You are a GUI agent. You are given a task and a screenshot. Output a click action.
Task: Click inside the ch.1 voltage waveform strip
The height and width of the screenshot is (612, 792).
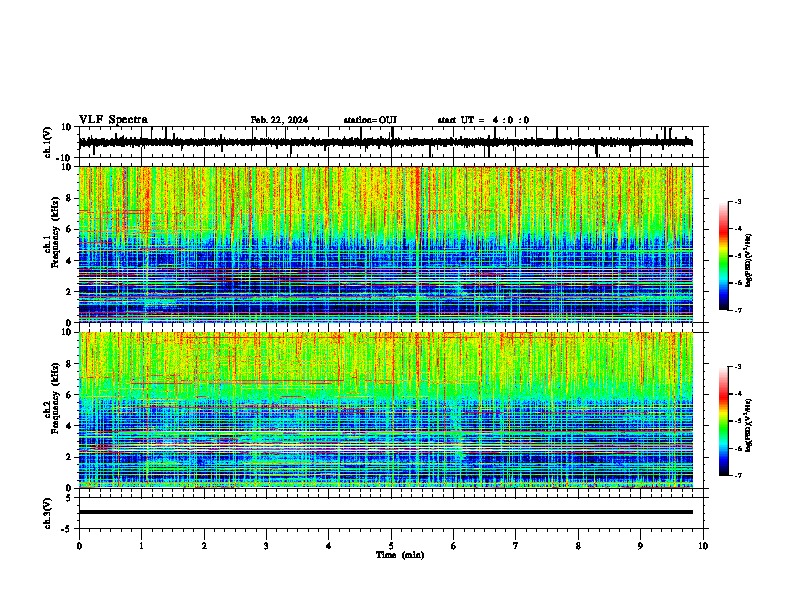(x=391, y=142)
